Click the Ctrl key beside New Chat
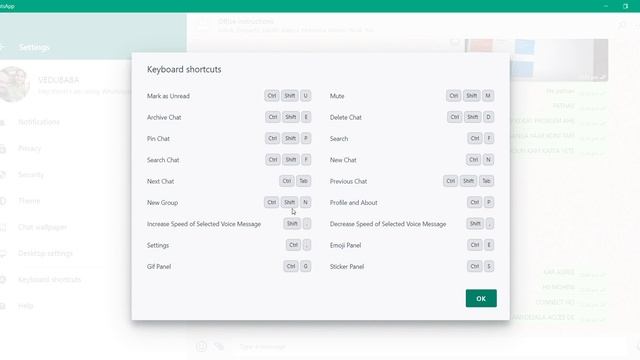The width and height of the screenshot is (640, 360). 473,160
